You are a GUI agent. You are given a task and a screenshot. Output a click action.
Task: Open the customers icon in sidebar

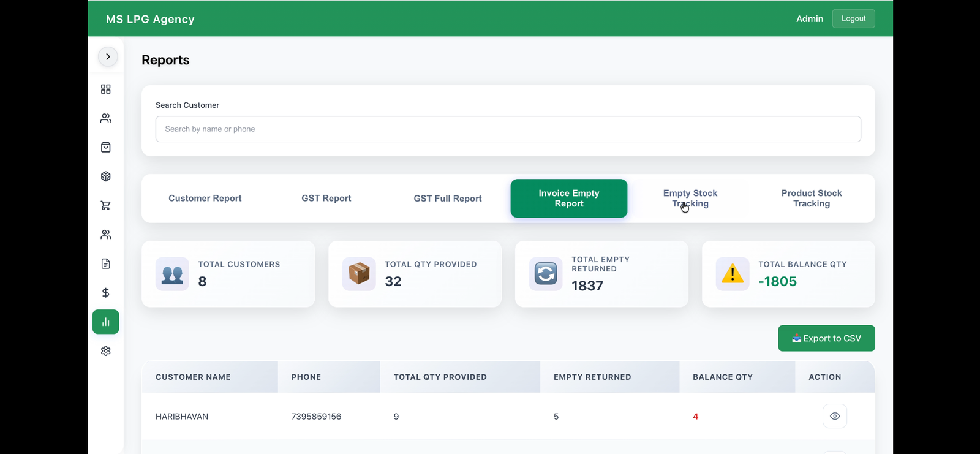coord(105,118)
